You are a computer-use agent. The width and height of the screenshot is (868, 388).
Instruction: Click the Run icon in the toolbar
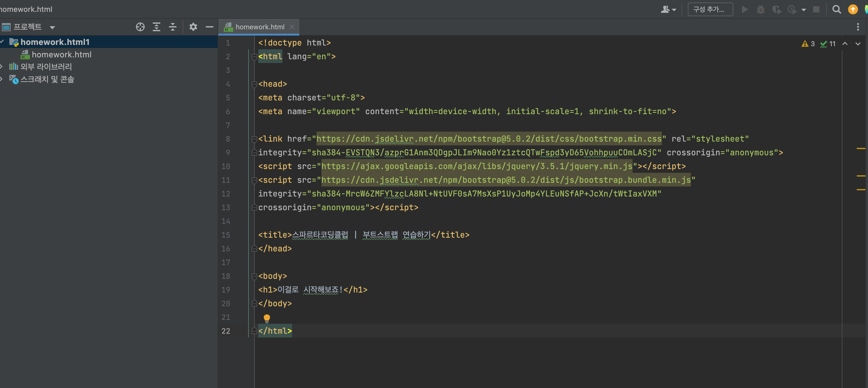(745, 9)
